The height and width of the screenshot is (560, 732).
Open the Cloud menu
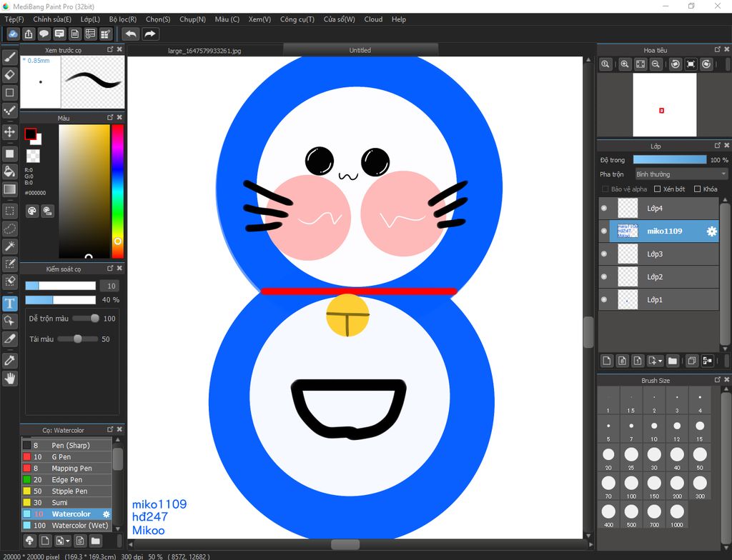click(373, 19)
